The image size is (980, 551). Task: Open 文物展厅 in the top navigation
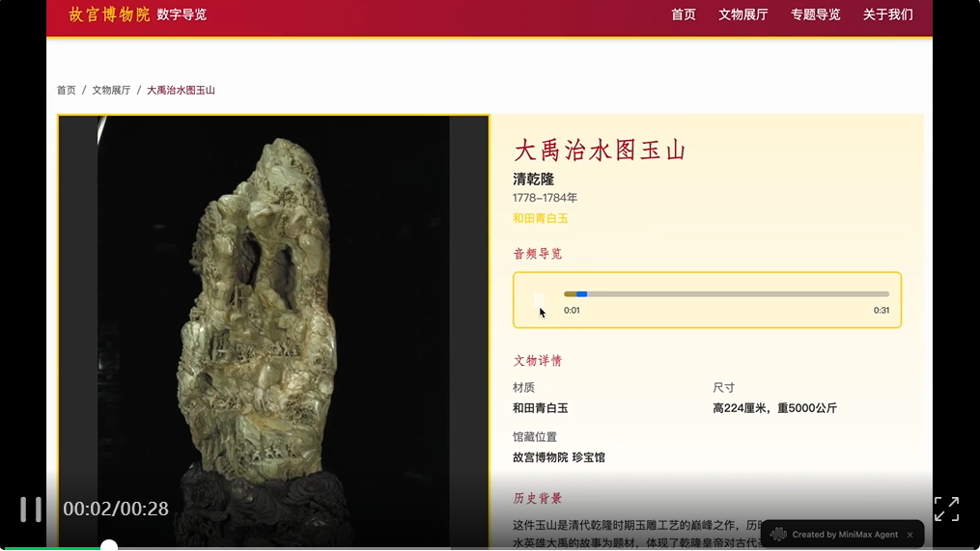pyautogui.click(x=743, y=14)
